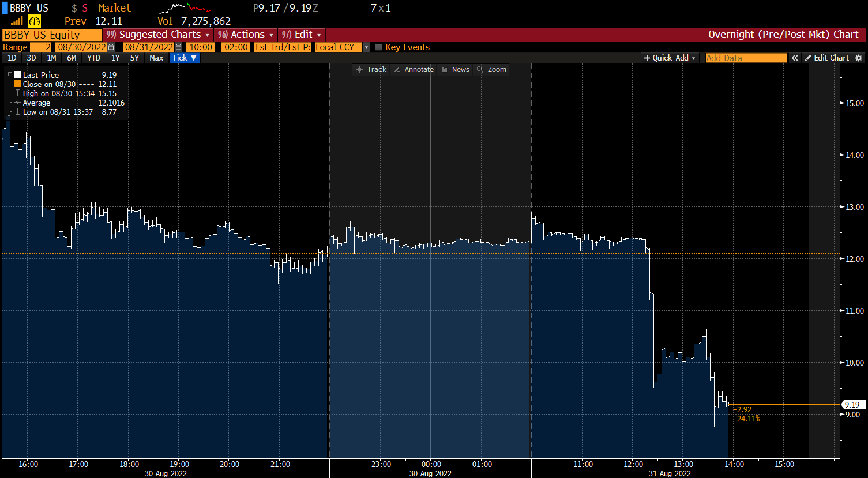This screenshot has width=868, height=478.
Task: Click the Overnight (Pre/Post Mkt) Chart title
Action: click(x=783, y=35)
